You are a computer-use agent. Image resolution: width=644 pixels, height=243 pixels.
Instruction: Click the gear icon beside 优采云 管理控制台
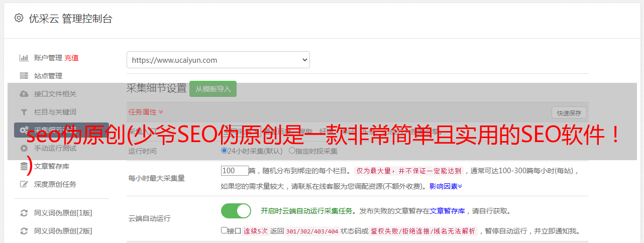tap(19, 18)
